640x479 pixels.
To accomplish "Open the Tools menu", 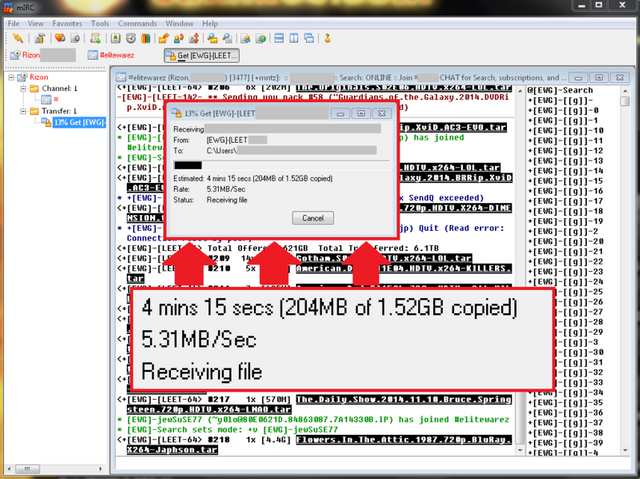I will point(100,23).
